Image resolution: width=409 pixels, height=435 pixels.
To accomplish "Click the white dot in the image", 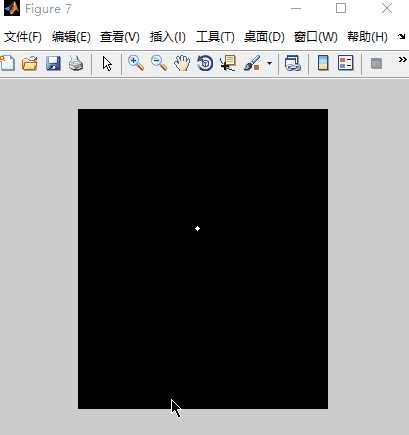I will pyautogui.click(x=197, y=228).
